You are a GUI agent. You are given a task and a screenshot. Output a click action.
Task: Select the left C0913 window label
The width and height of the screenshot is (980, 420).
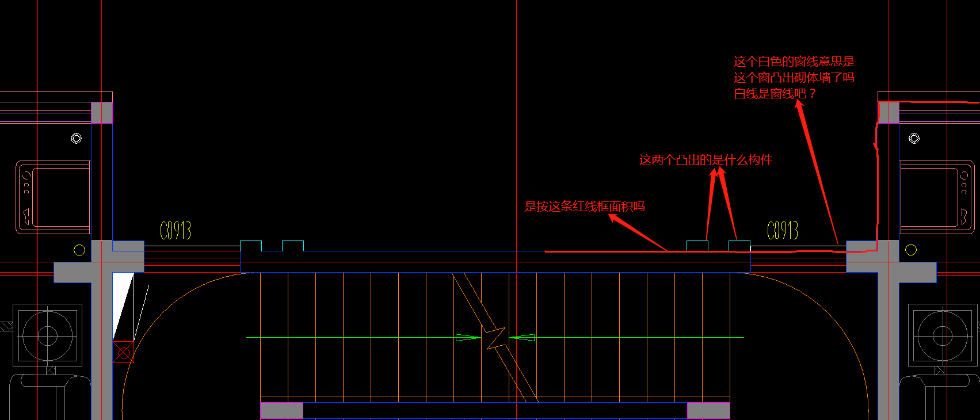point(176,231)
